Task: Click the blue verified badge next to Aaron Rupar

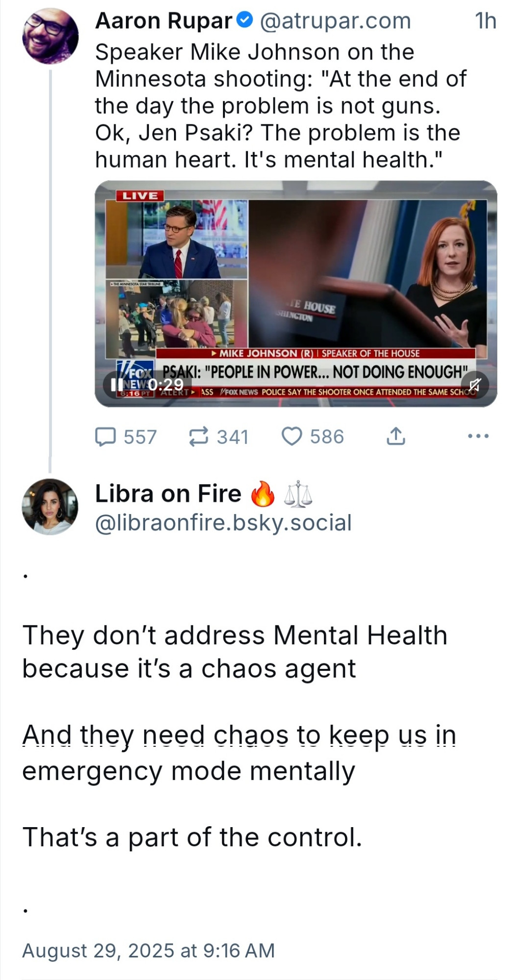Action: click(x=245, y=20)
